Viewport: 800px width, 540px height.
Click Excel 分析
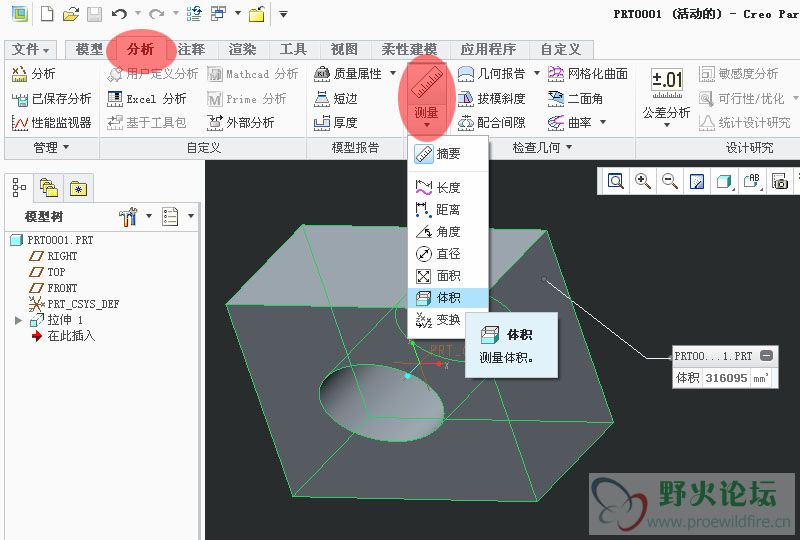click(x=146, y=99)
